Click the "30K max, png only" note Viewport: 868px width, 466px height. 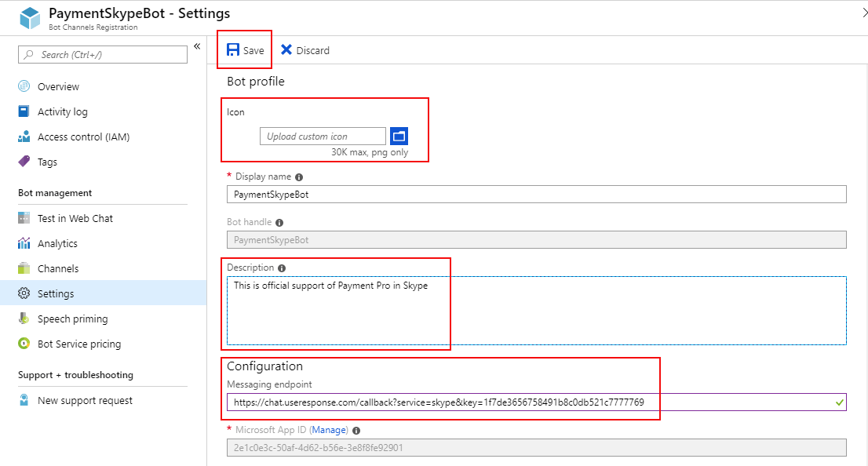pos(370,152)
